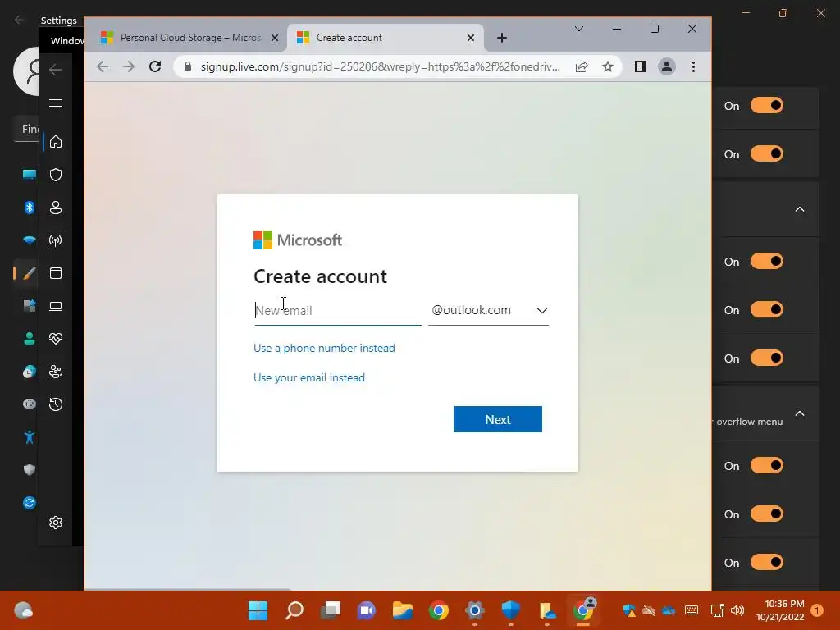Screen dimensions: 840x630
Task: Click the share this page icon
Action: [582, 66]
